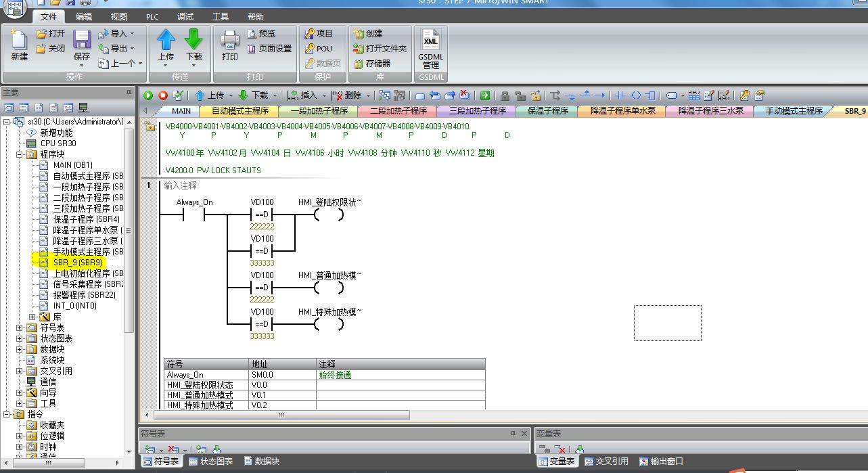Open the 插入 dropdown in editor toolbar
Image resolution: width=868 pixels, height=473 pixels.
tap(324, 95)
